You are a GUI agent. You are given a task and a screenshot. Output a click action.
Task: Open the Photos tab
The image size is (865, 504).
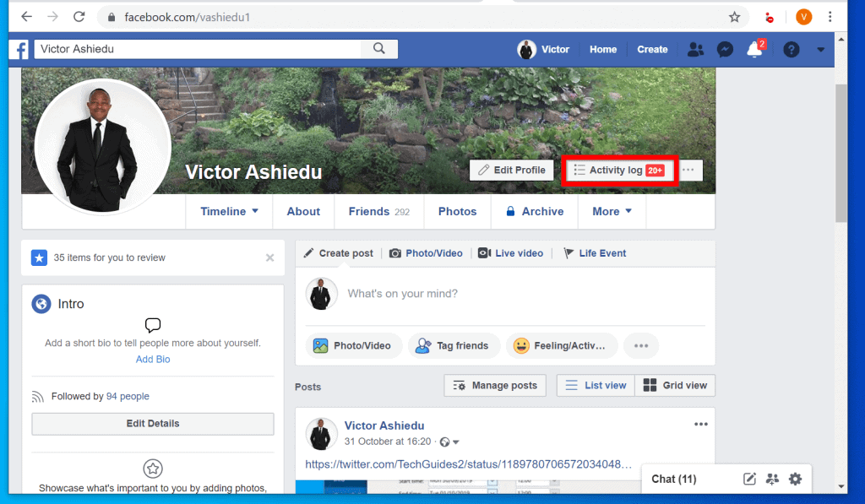coord(457,212)
